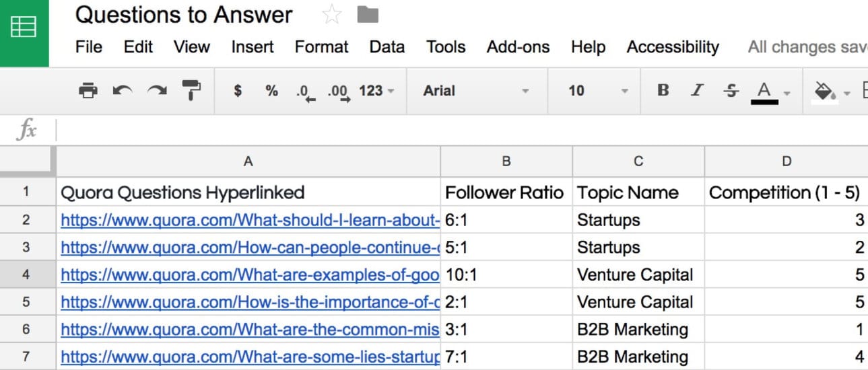Screen dimensions: 868x370
Task: Format as currency with dollar icon
Action: pyautogui.click(x=238, y=91)
